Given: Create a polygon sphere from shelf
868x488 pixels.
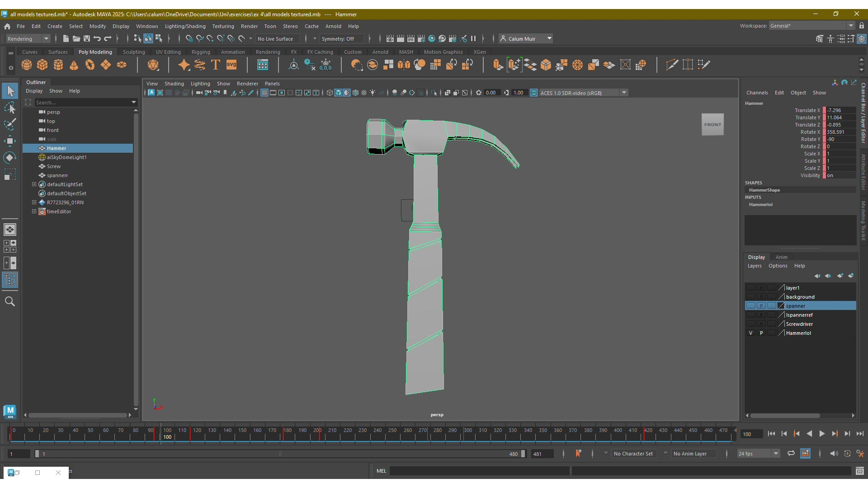Looking at the screenshot, I should point(27,65).
